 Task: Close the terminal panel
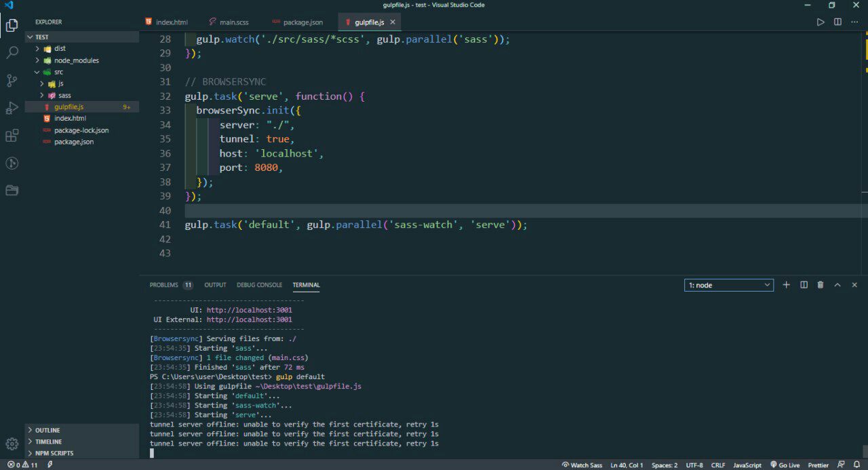854,285
